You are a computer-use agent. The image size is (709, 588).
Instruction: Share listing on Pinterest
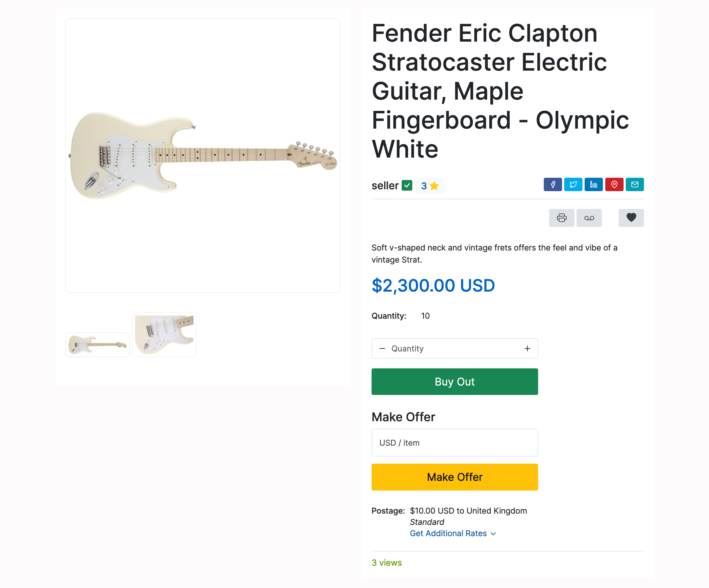(614, 184)
